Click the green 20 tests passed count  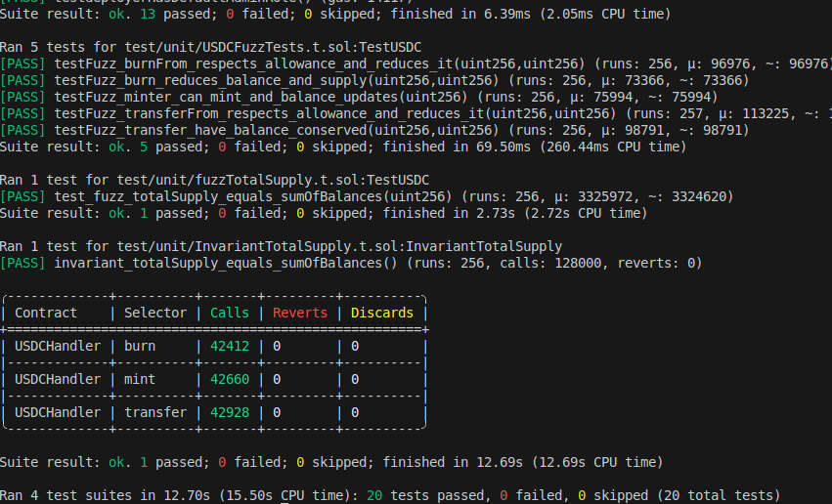[374, 495]
